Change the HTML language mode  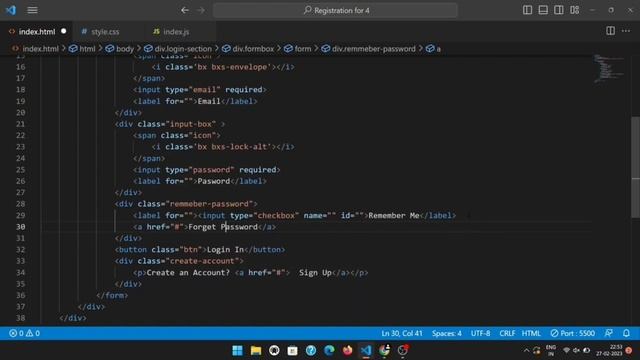[x=531, y=333]
